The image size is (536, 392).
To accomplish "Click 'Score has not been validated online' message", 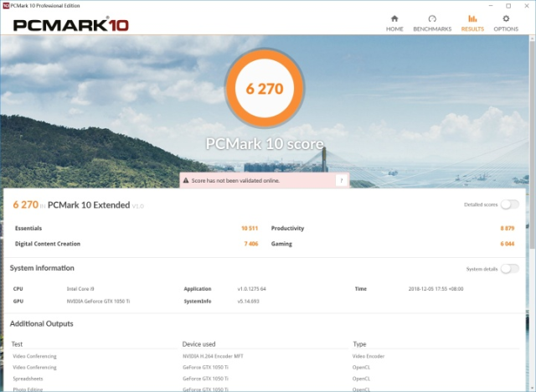I will click(235, 180).
